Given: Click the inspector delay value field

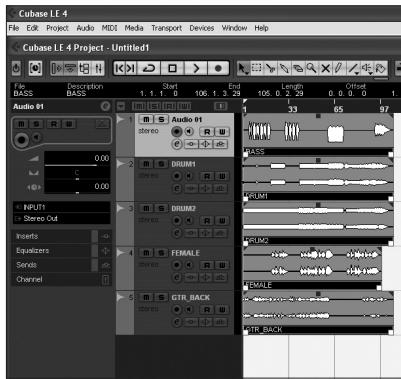Looking at the screenshot, I should (x=77, y=187).
